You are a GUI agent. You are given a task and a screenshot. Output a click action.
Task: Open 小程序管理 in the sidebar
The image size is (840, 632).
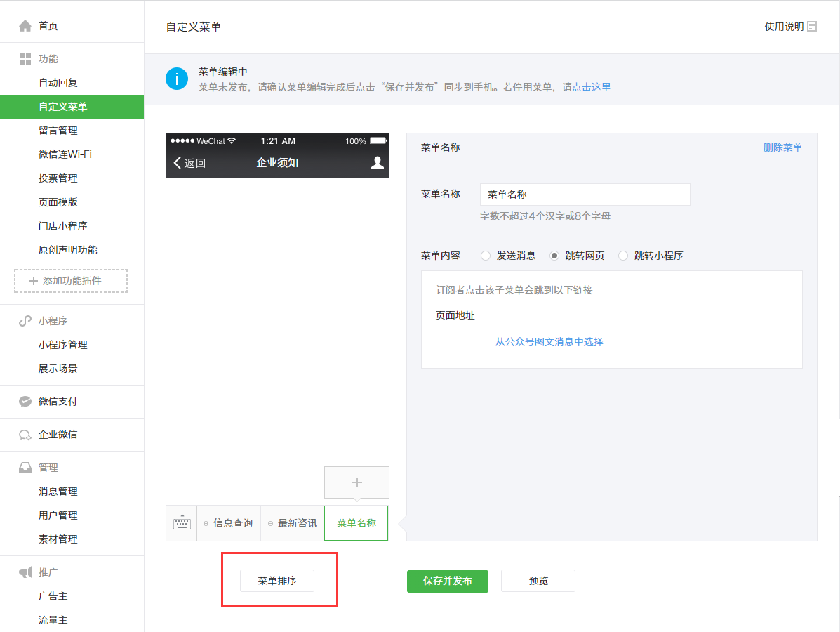coord(62,345)
